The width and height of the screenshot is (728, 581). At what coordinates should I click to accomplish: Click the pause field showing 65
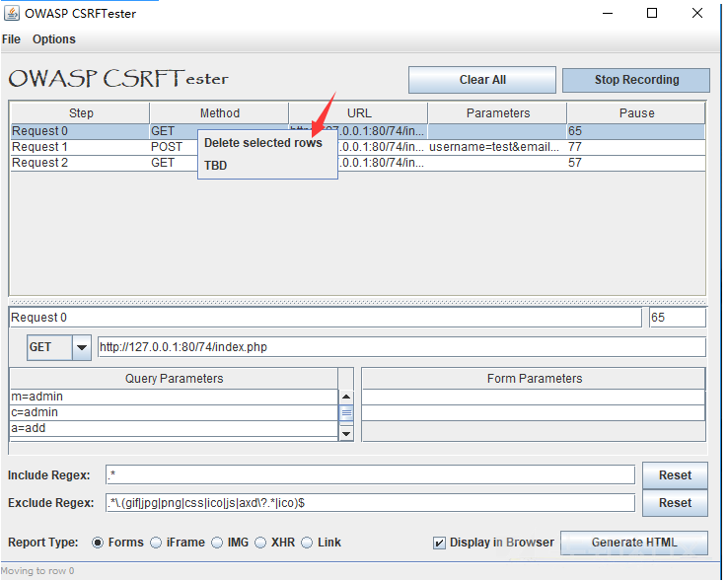[678, 319]
